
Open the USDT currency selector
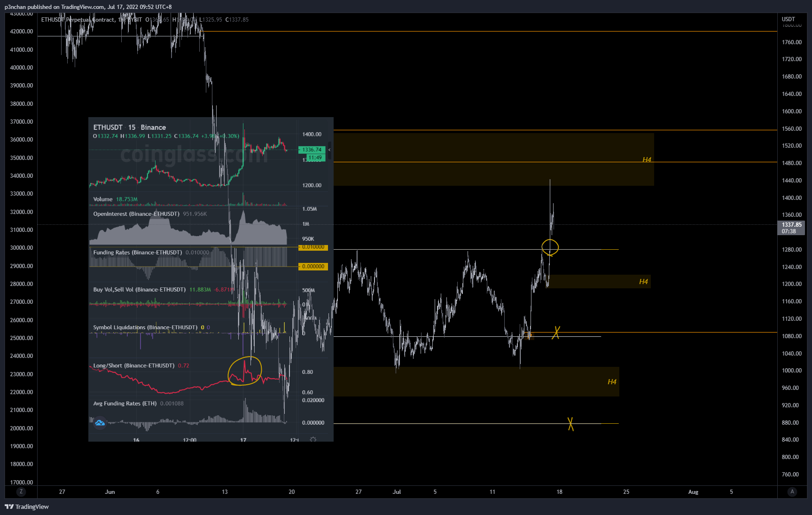coord(788,19)
